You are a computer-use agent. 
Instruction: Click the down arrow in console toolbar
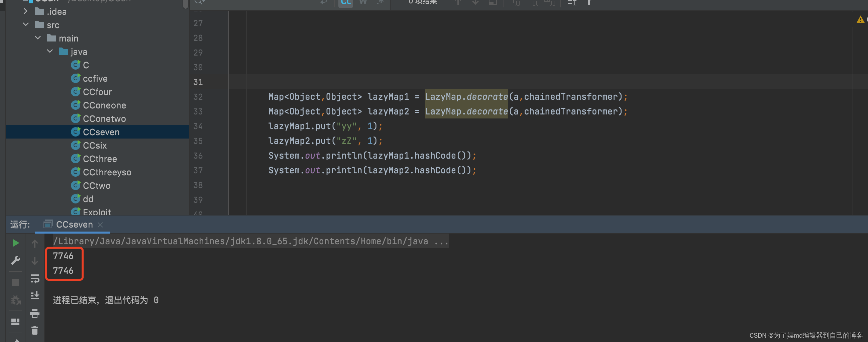[35, 261]
